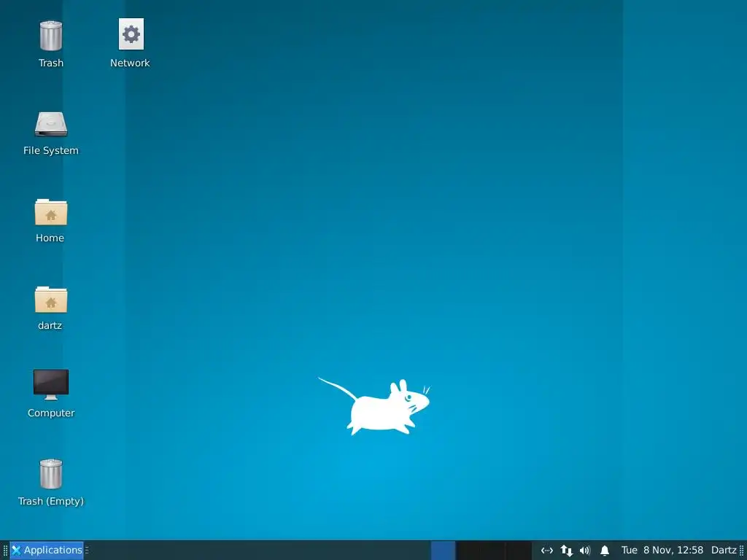The height and width of the screenshot is (560, 747).
Task: Select the dartz folder icon
Action: 51,300
